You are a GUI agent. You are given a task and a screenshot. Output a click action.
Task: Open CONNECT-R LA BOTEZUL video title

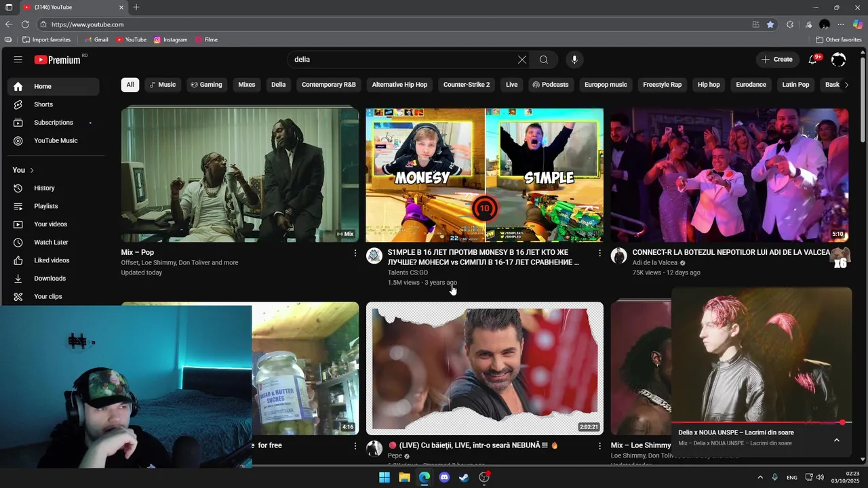pyautogui.click(x=731, y=252)
